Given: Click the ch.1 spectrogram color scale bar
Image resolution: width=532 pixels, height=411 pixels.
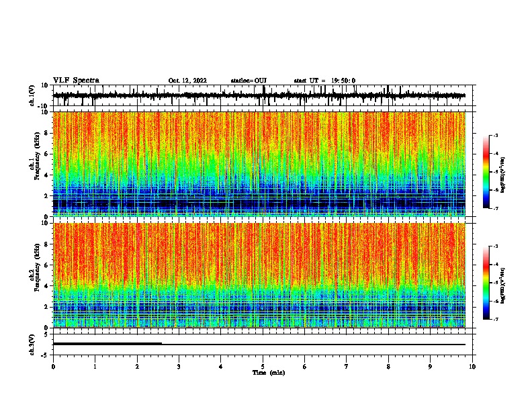Looking at the screenshot, I should tap(486, 172).
